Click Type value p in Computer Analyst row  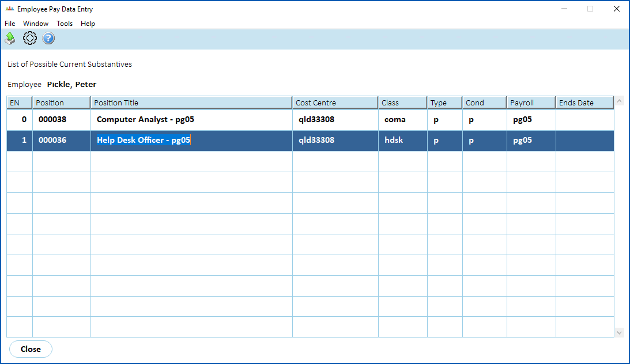(445, 120)
